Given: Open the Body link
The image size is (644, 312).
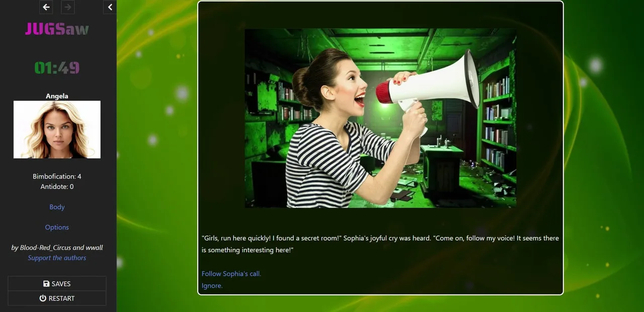Looking at the screenshot, I should (x=57, y=207).
